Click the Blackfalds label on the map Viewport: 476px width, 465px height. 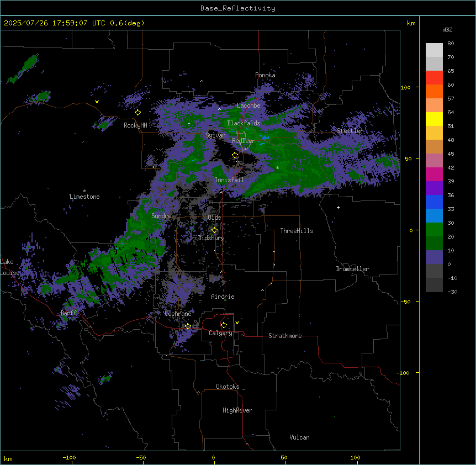(244, 123)
